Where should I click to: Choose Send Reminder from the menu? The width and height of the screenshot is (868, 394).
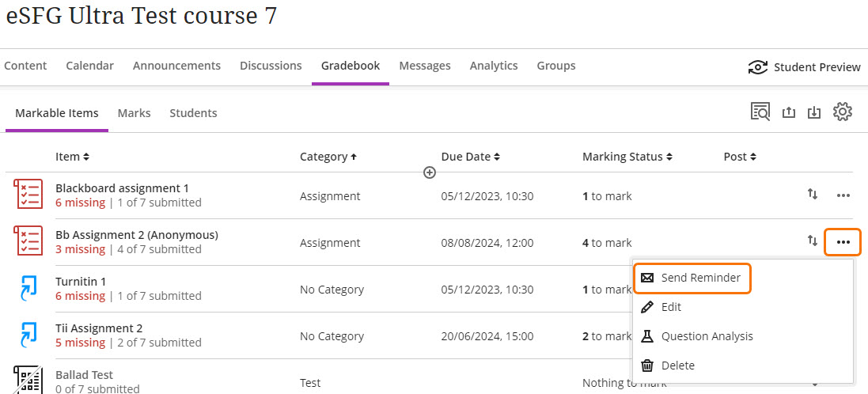click(692, 278)
